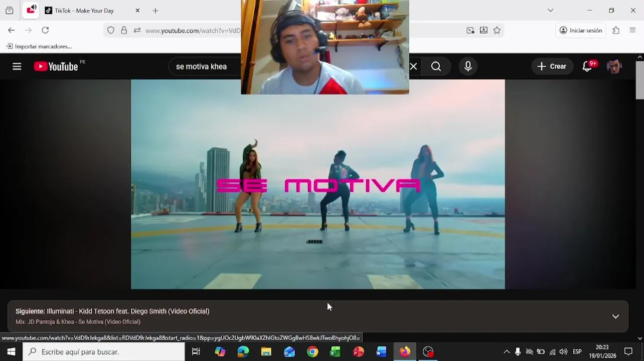The width and height of the screenshot is (644, 361).
Task: Open the Crear upload menu
Action: click(x=552, y=66)
